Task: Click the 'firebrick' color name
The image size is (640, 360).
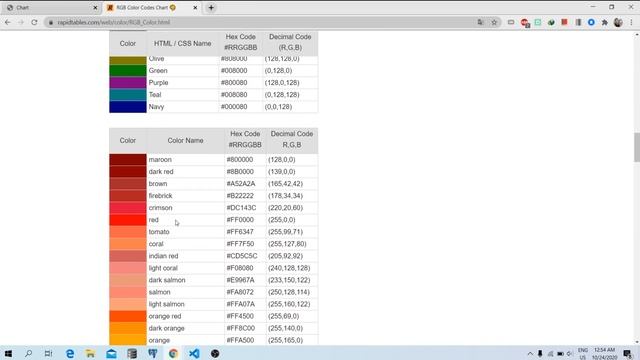Action: point(160,196)
